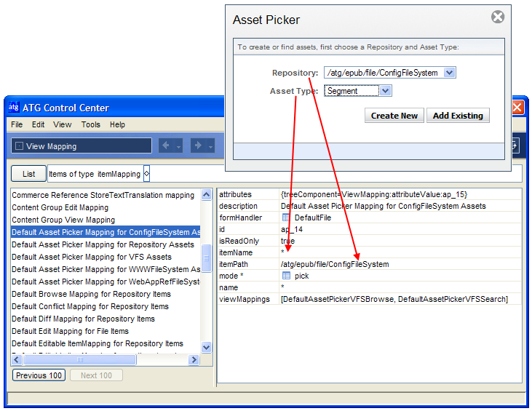Click the list scroll down arrow
Screen dimensions: 532x411
pos(206,347)
